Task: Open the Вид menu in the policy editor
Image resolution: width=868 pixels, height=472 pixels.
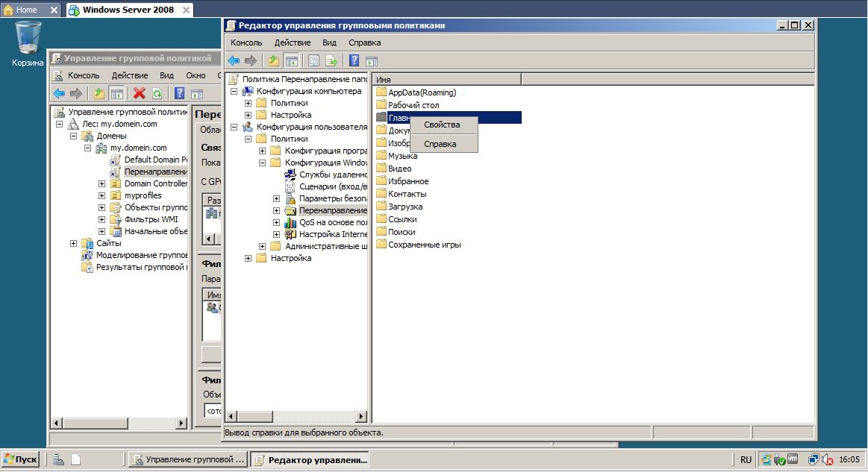Action: pos(329,43)
